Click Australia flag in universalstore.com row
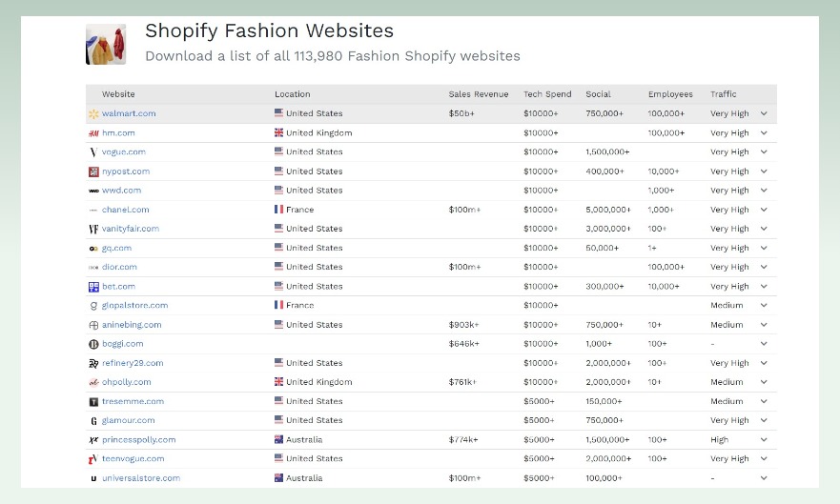 [278, 477]
